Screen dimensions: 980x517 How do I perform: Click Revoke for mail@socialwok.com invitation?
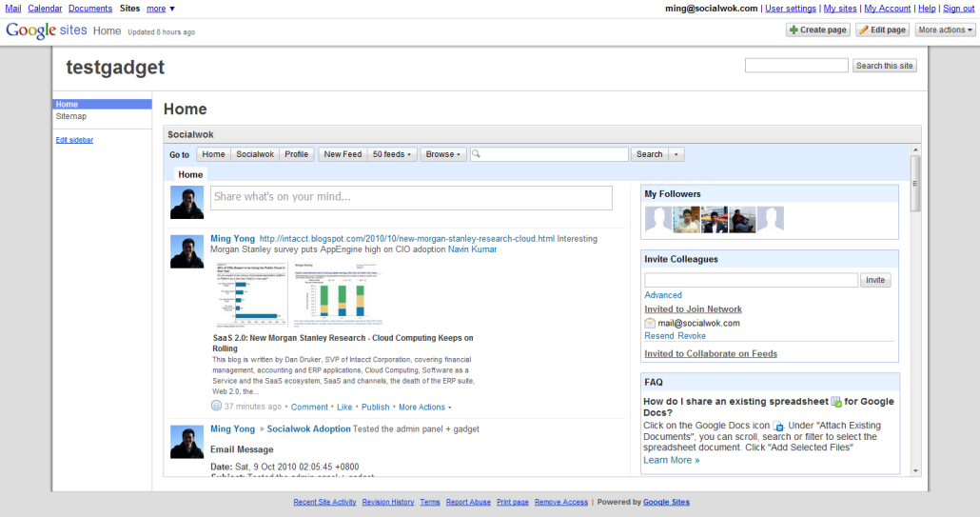tap(692, 336)
